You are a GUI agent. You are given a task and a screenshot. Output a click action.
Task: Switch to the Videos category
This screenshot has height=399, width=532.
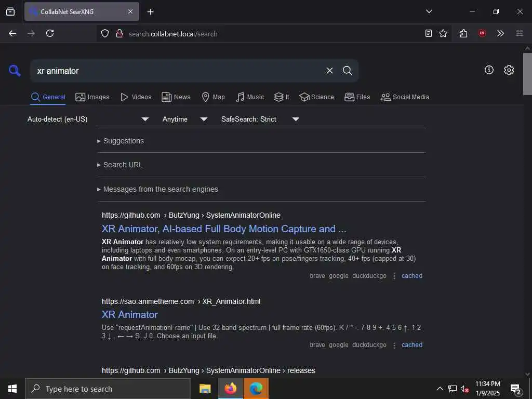tap(136, 97)
